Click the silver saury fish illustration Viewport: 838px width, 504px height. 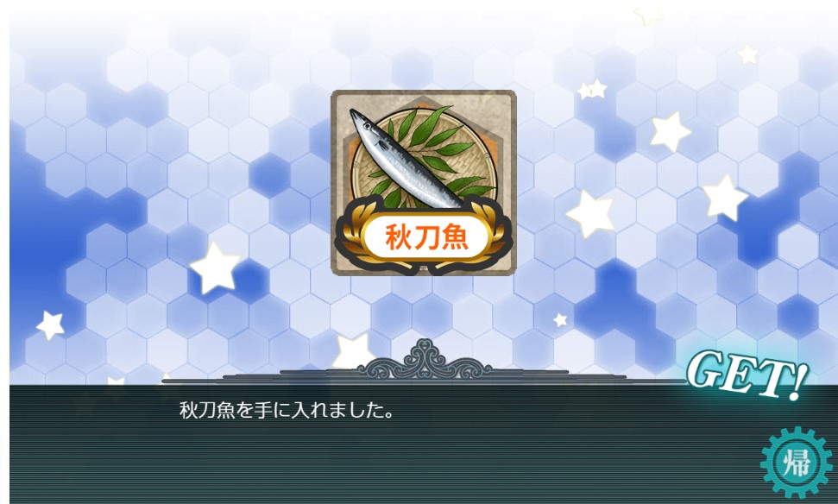pyautogui.click(x=405, y=159)
